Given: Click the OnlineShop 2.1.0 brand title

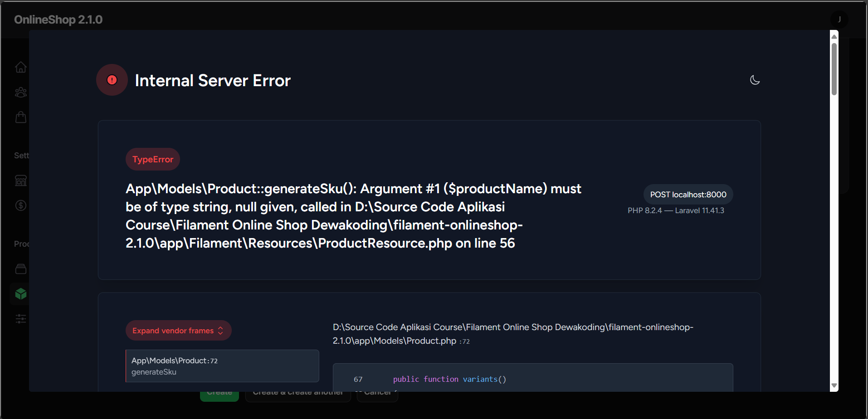Looking at the screenshot, I should pyautogui.click(x=59, y=19).
